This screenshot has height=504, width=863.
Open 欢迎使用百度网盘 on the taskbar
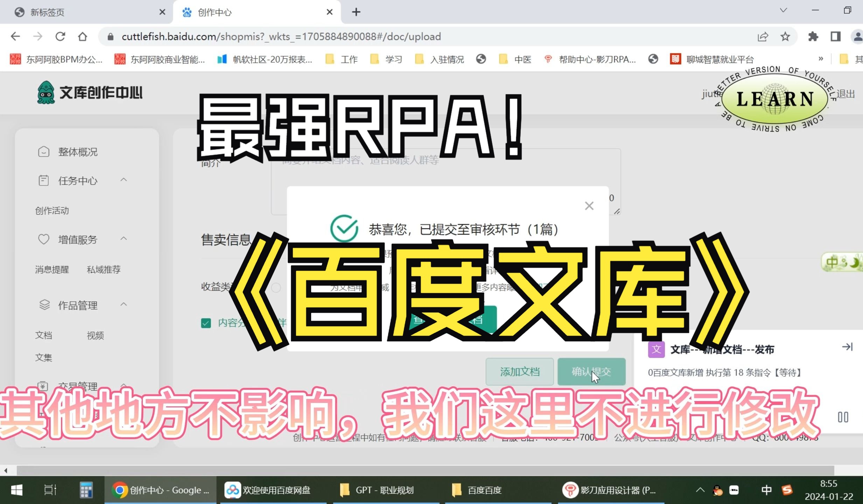[x=273, y=490]
